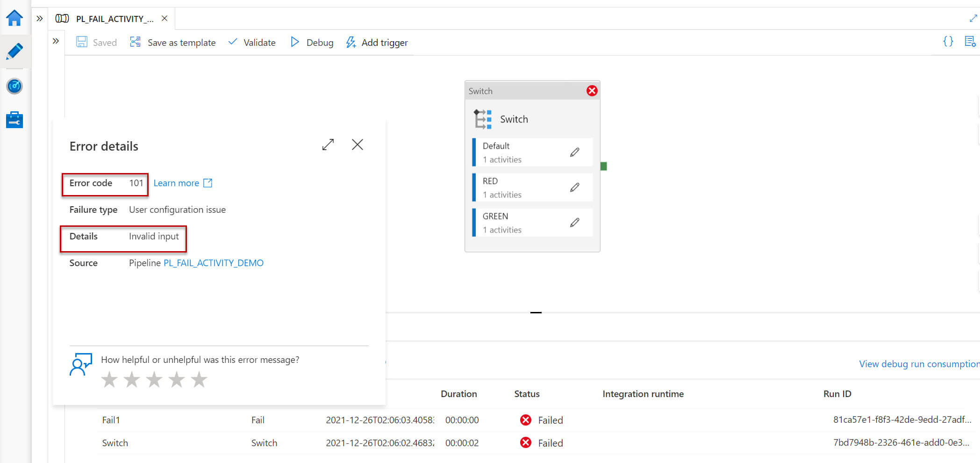Image resolution: width=980 pixels, height=463 pixels.
Task: Edit the RED case activities
Action: 574,187
